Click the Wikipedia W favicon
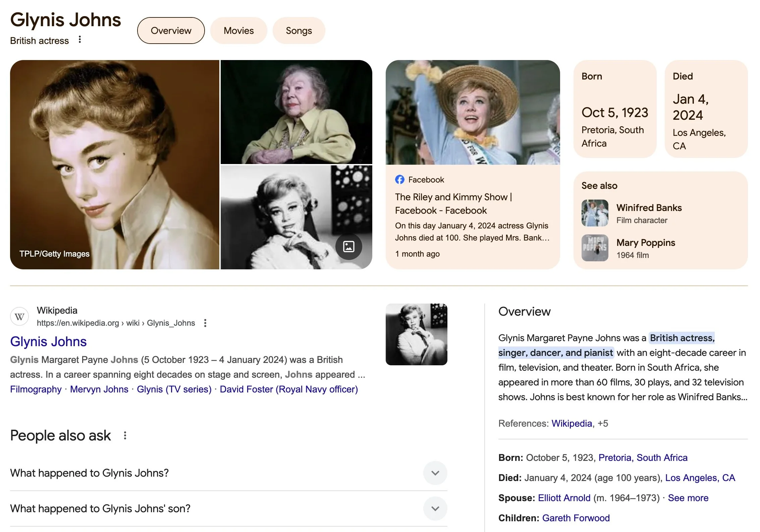Screen dimensions: 760x532 coord(19,316)
